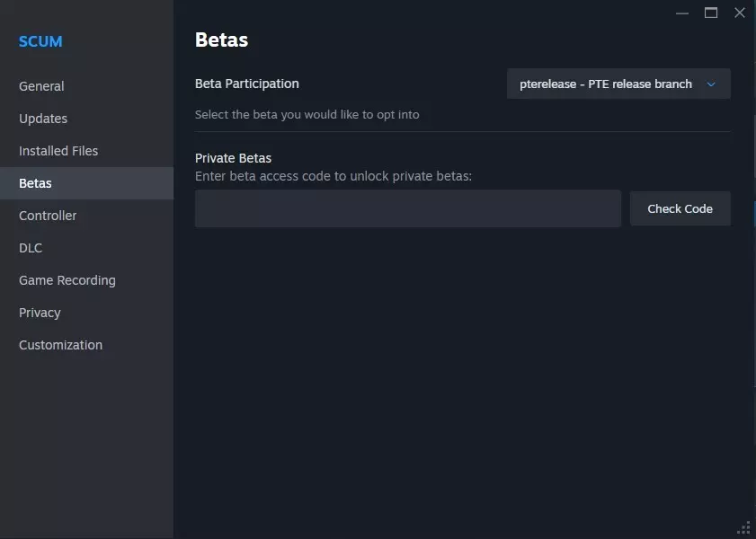Go to Installed Files section

(58, 151)
